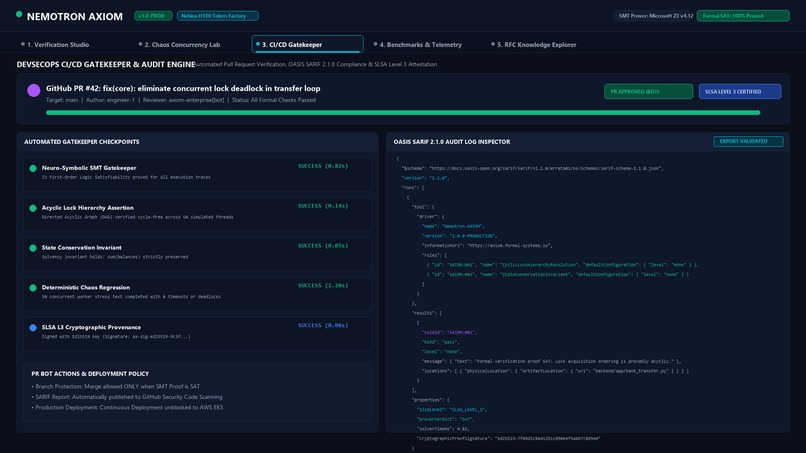Image resolution: width=806 pixels, height=453 pixels.
Task: Click the AXIOM-002 rule definition line
Action: [x=558, y=275]
